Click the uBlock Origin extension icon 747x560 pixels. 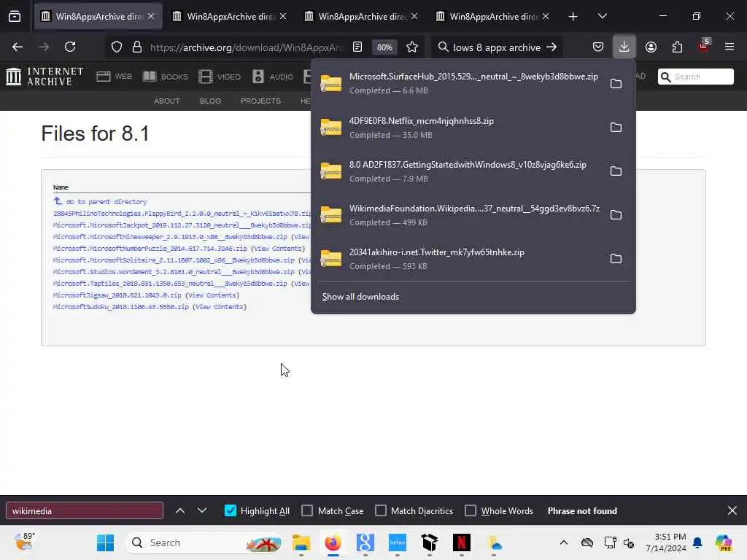[704, 47]
